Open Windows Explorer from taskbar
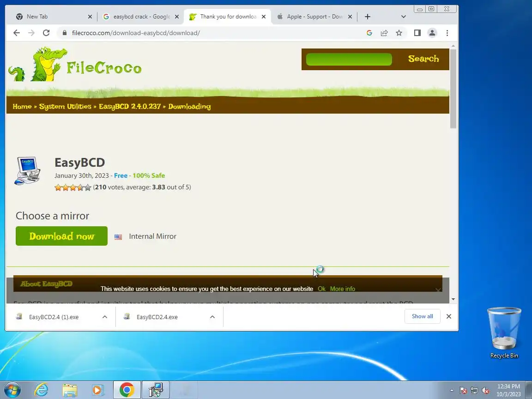Screen dimensions: 532x399 (x=70, y=390)
